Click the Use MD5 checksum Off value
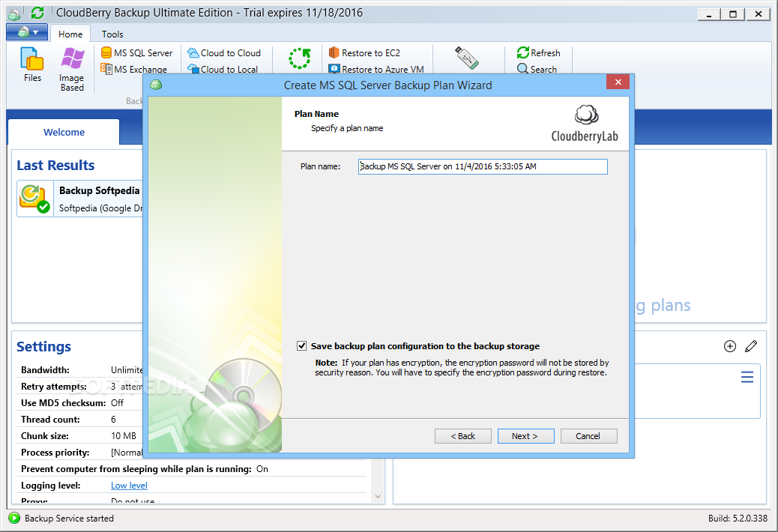778x532 pixels. 117,402
